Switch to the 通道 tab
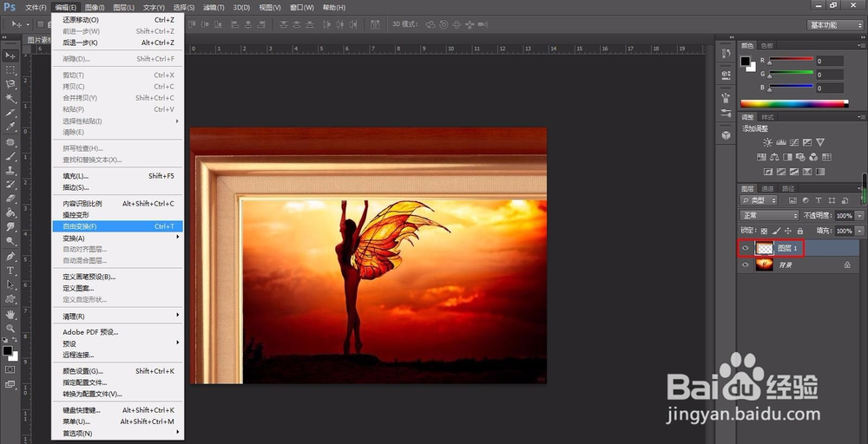 tap(766, 188)
